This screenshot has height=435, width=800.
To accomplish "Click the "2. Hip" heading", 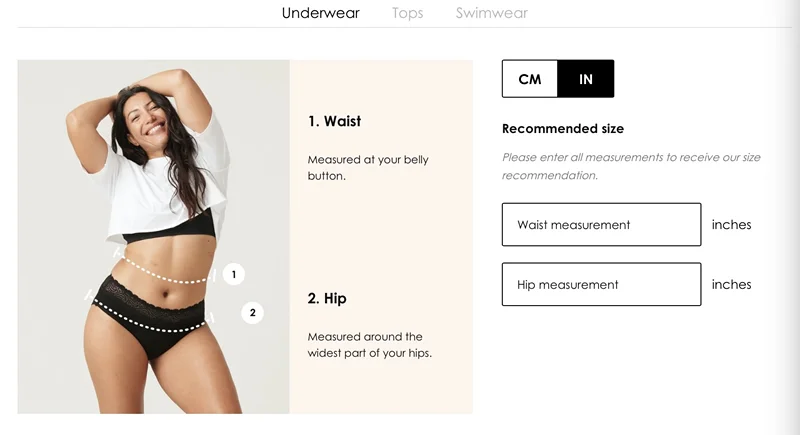I will click(x=327, y=298).
